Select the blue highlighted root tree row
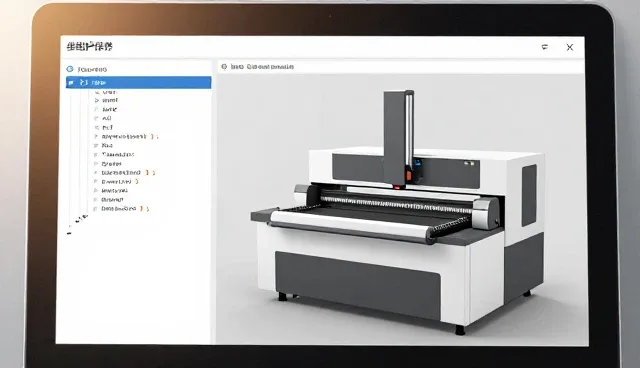 138,82
